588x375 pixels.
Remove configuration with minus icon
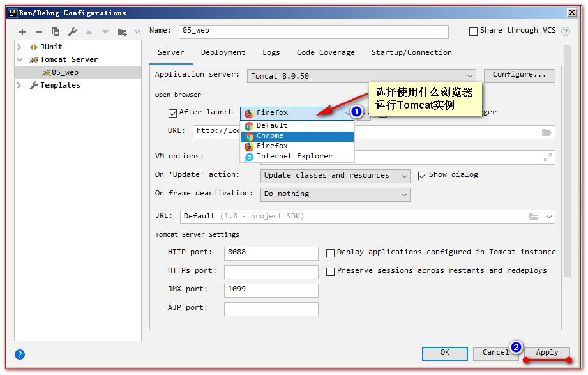pyautogui.click(x=38, y=32)
